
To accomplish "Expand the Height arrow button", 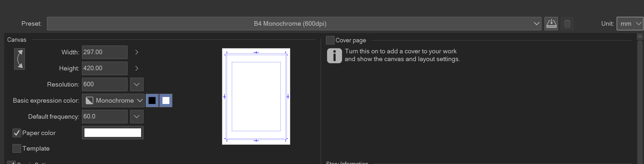I will 137,68.
